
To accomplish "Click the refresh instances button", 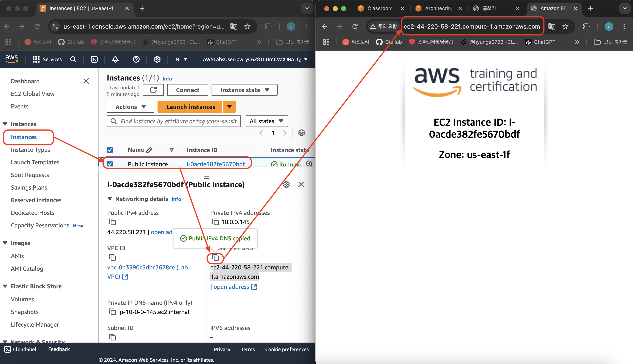I will (153, 90).
